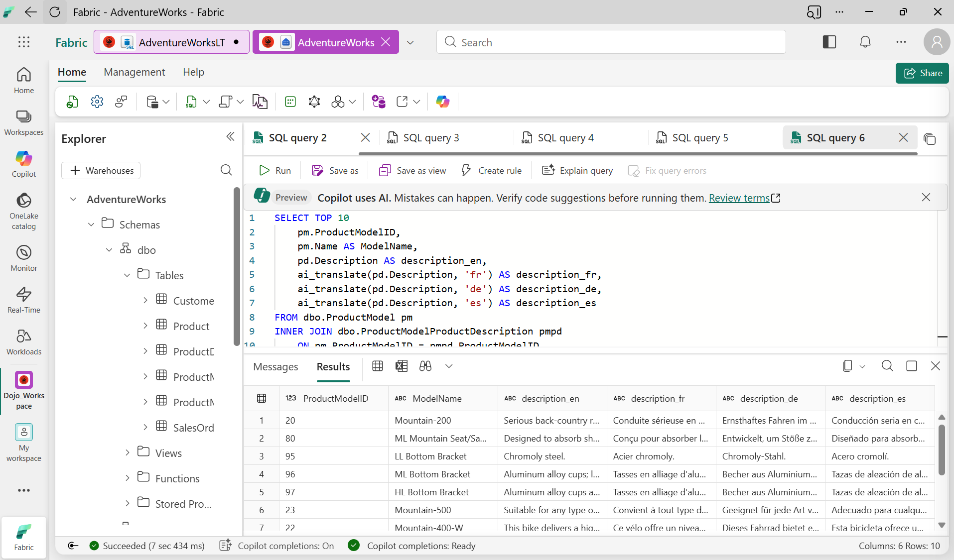Switch to the Messages tab
The height and width of the screenshot is (560, 954).
coord(275,367)
